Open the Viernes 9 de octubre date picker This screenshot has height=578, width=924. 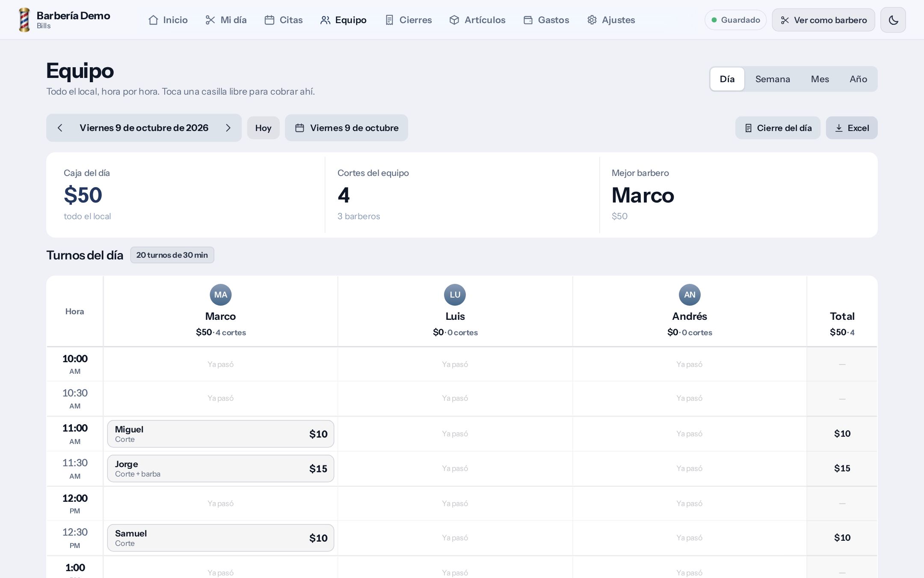(346, 128)
